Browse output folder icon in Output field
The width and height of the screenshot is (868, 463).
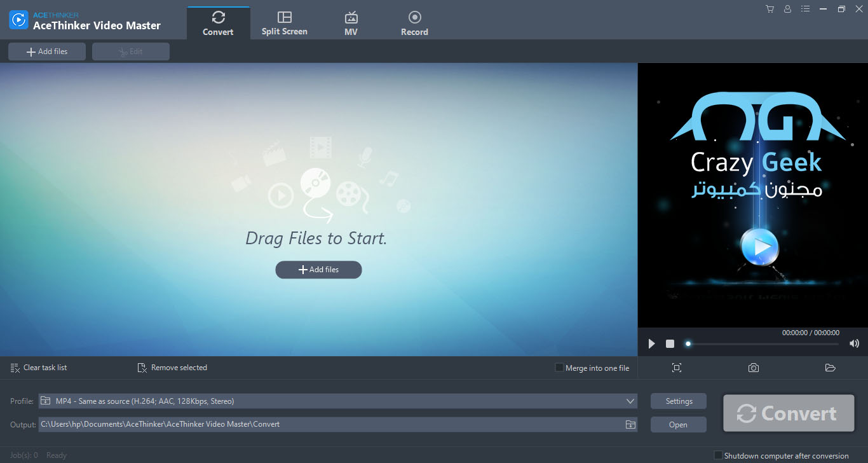coord(630,424)
